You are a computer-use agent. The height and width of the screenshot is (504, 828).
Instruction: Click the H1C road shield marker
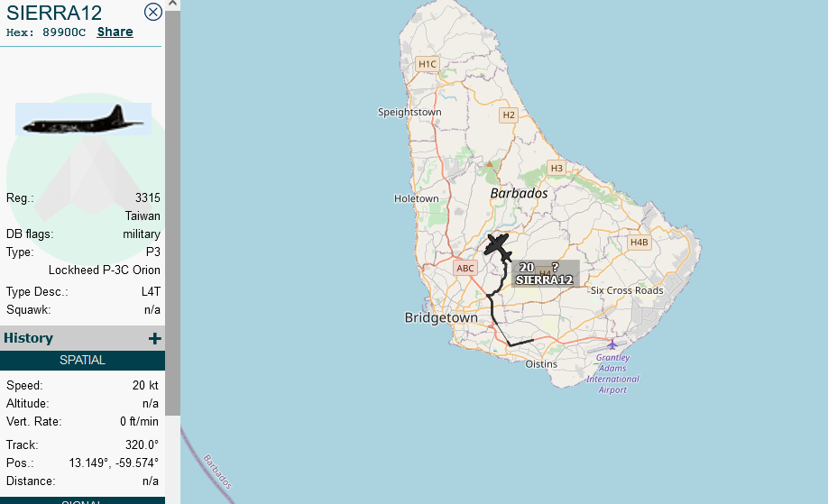[428, 64]
